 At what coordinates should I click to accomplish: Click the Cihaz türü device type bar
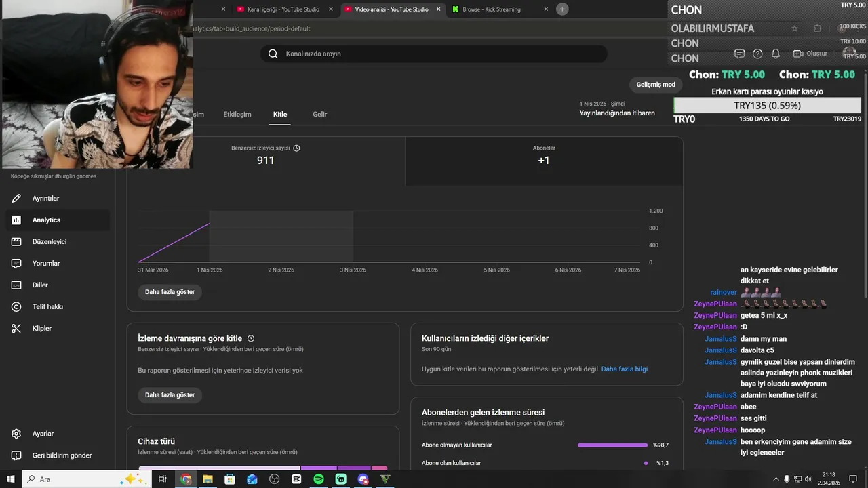point(263,468)
